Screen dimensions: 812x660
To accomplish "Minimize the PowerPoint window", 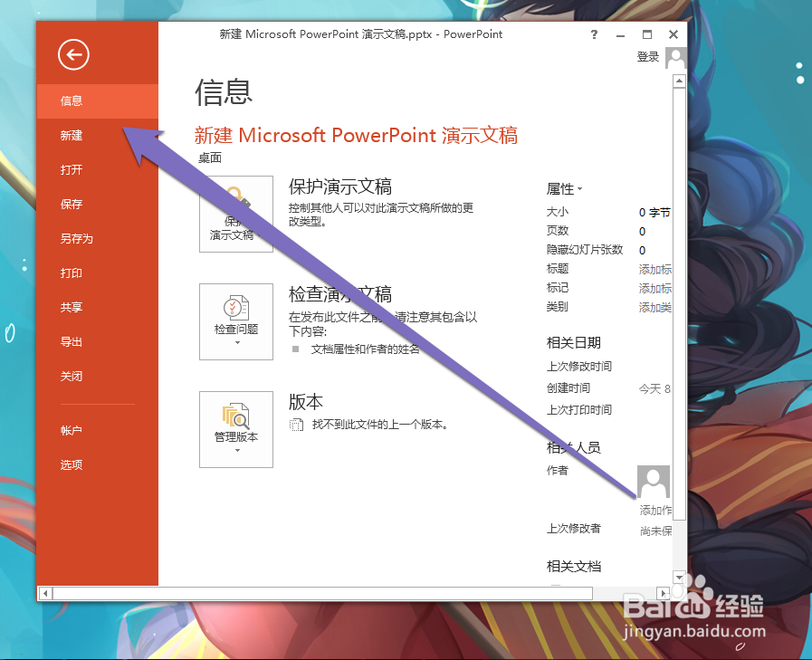I will [x=620, y=34].
